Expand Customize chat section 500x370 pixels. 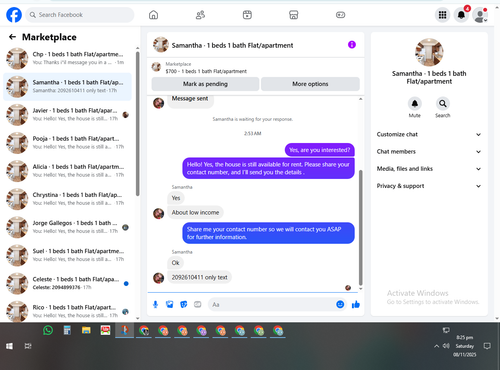[429, 134]
